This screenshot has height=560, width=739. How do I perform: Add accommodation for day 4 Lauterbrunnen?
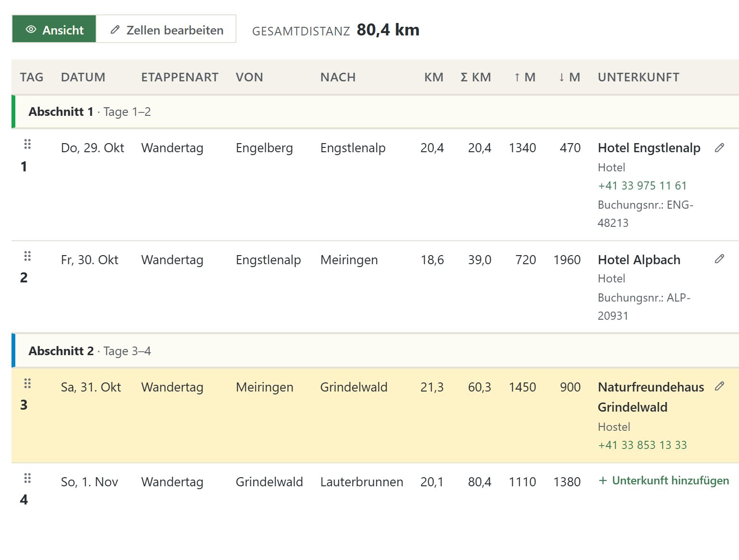[664, 481]
